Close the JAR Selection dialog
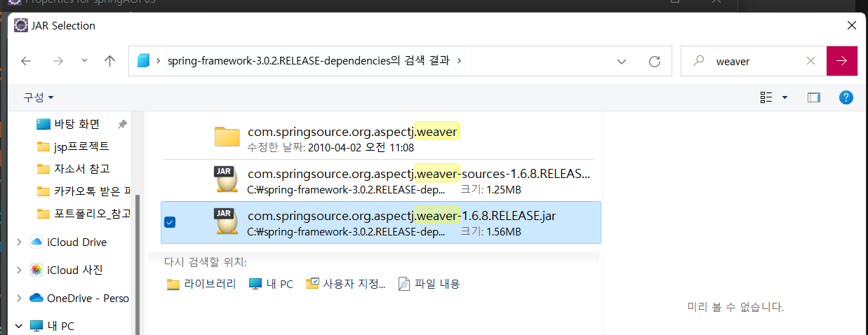The height and width of the screenshot is (335, 868). pyautogui.click(x=851, y=25)
